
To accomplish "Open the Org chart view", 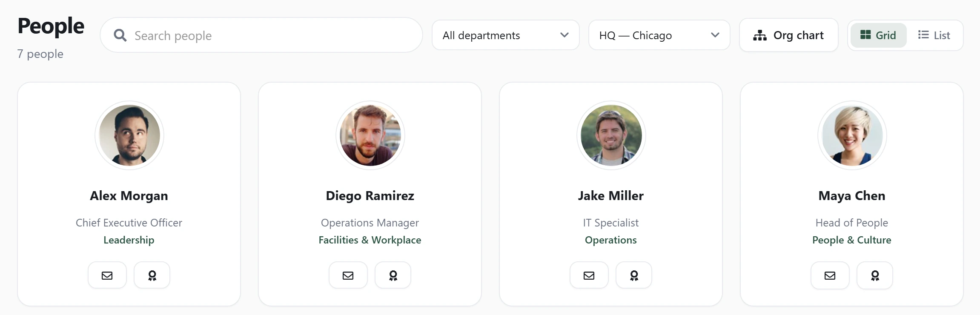I will coord(789,35).
